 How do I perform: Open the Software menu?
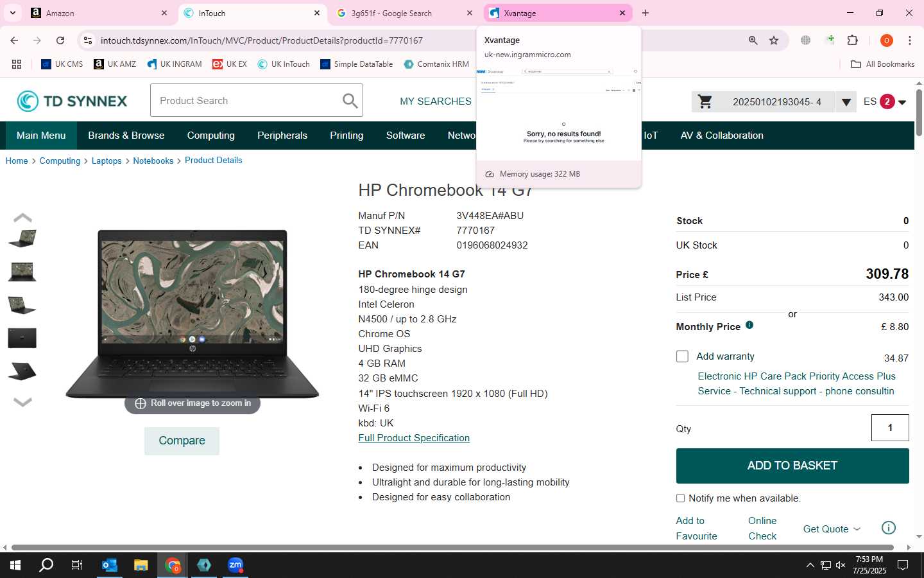(x=406, y=136)
